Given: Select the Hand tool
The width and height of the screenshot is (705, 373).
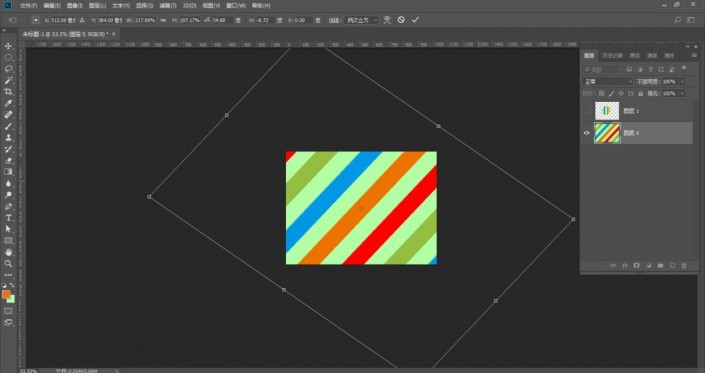Looking at the screenshot, I should point(8,252).
